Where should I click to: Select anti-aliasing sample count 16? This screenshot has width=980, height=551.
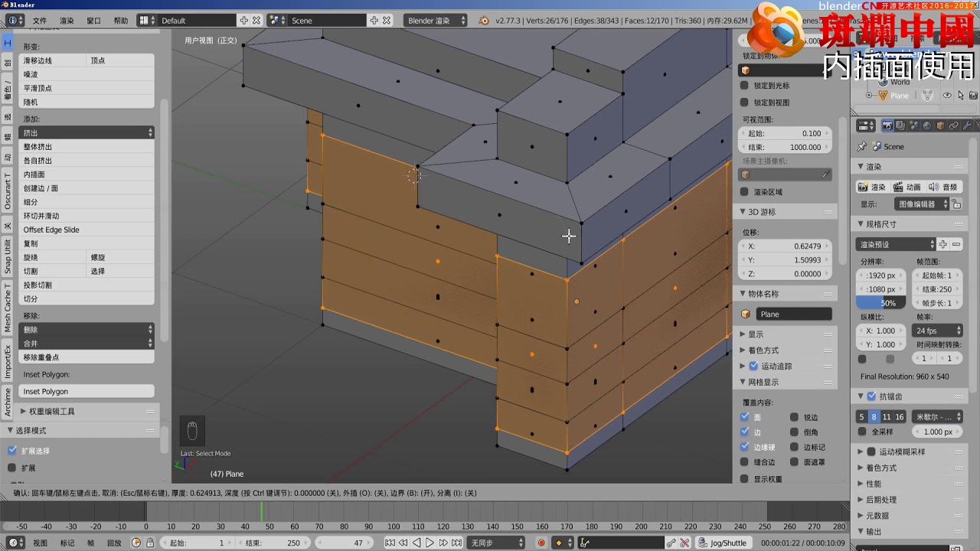[900, 417]
